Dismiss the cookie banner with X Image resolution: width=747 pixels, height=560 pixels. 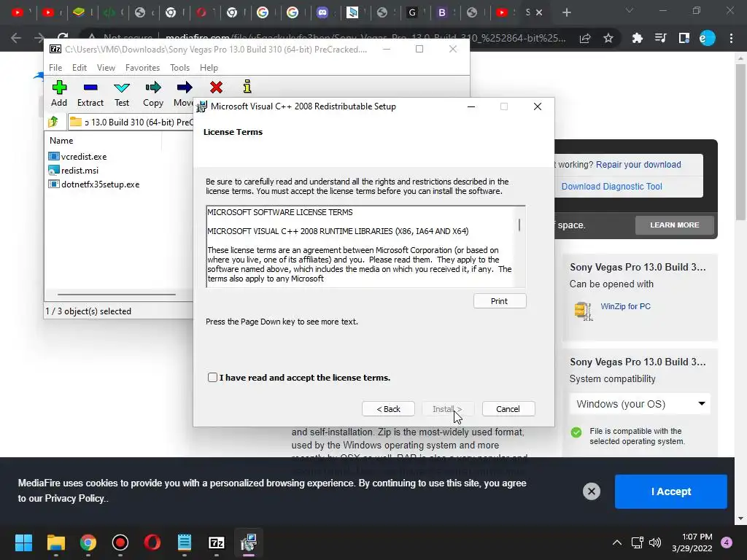591,491
